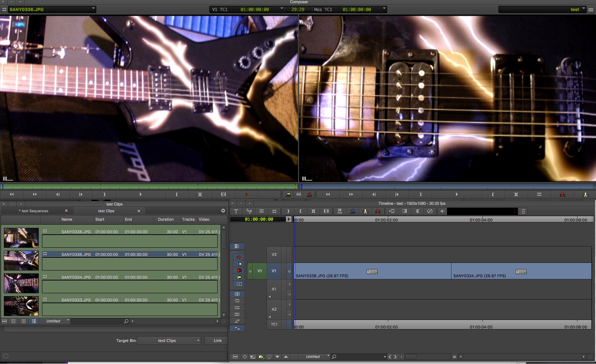This screenshot has width=596, height=364.
Task: Open Mas TC1 timecode dropdown
Action: (x=384, y=9)
